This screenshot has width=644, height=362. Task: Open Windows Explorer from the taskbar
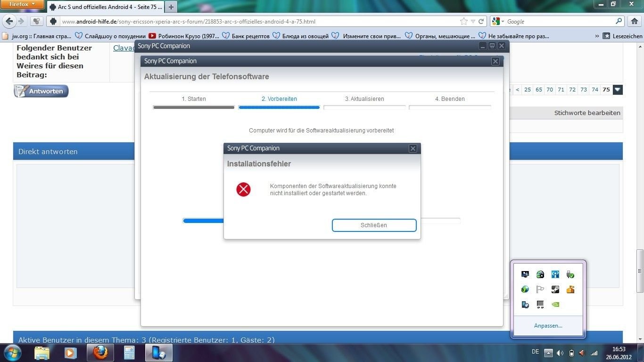(42, 353)
